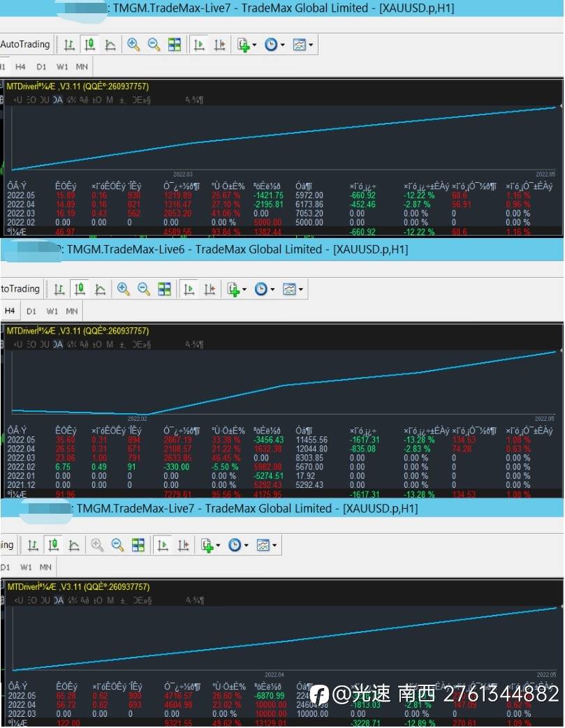This screenshot has height=728, width=565.
Task: Click the value 7053.20 in top table
Action: 309,214
